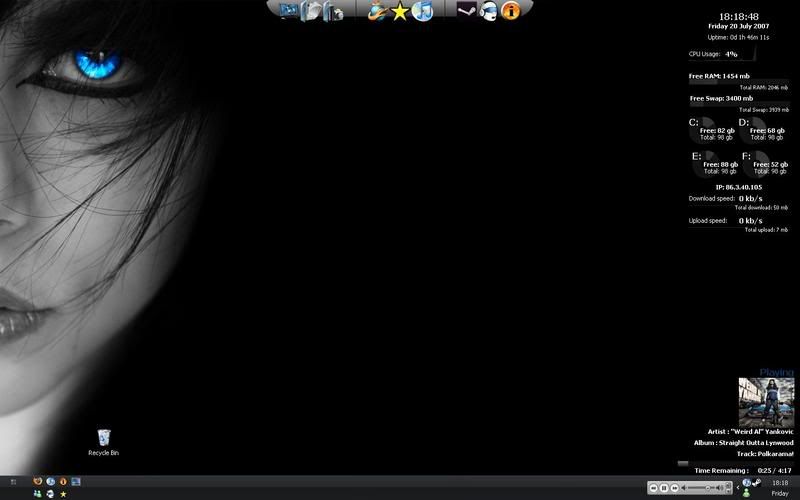
Task: Open the iTunes icon in the top dock
Action: 422,12
